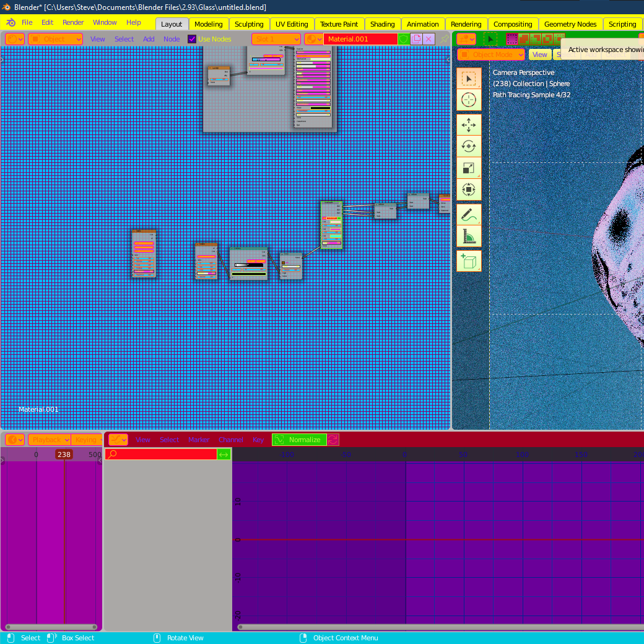Activate the Rotate tool

click(x=469, y=146)
